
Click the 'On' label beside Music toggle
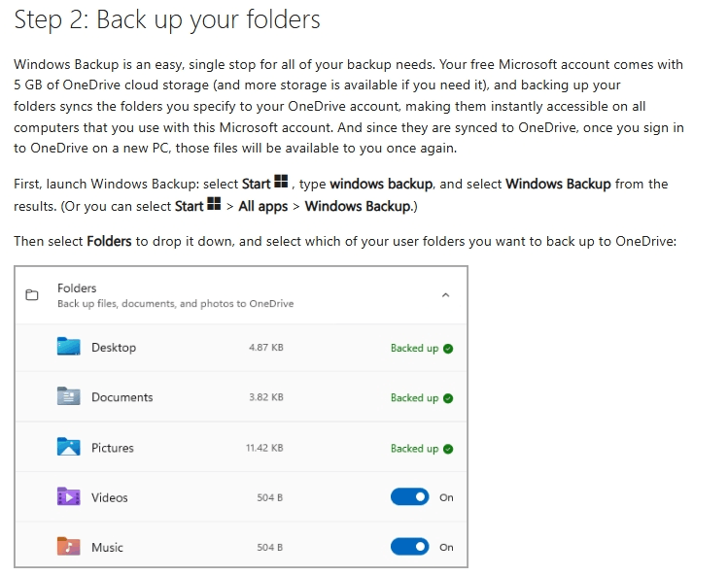(x=446, y=547)
